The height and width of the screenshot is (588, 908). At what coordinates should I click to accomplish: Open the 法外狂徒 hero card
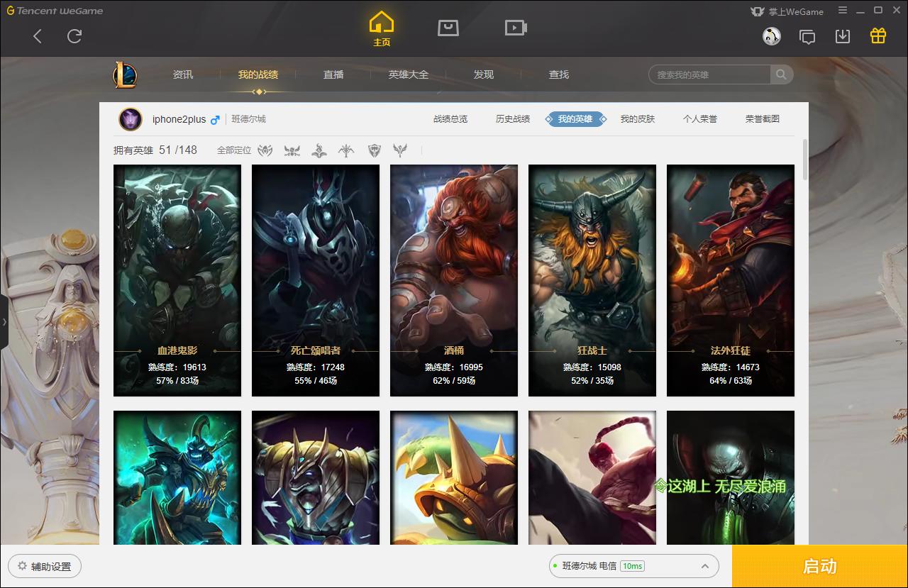click(x=731, y=280)
